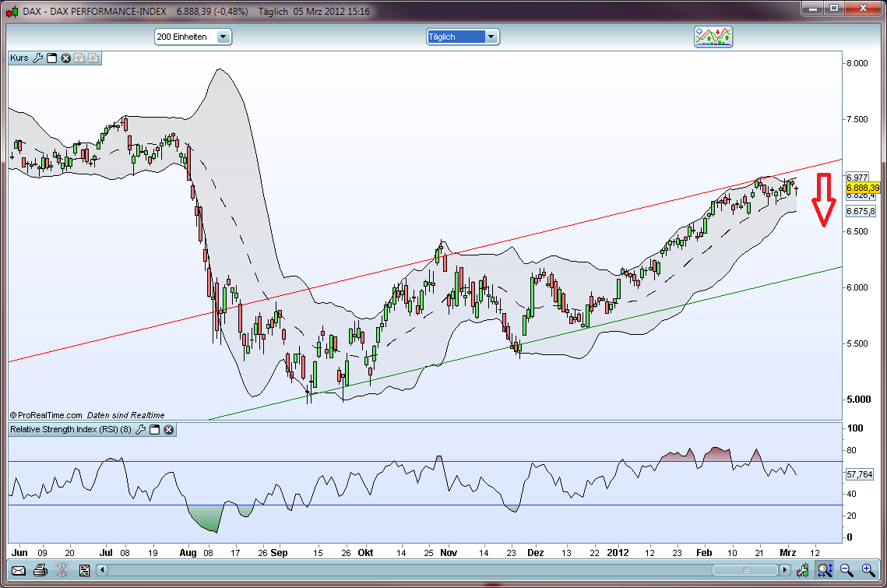
Task: Open the chart objects list icon
Action: pyautogui.click(x=84, y=571)
